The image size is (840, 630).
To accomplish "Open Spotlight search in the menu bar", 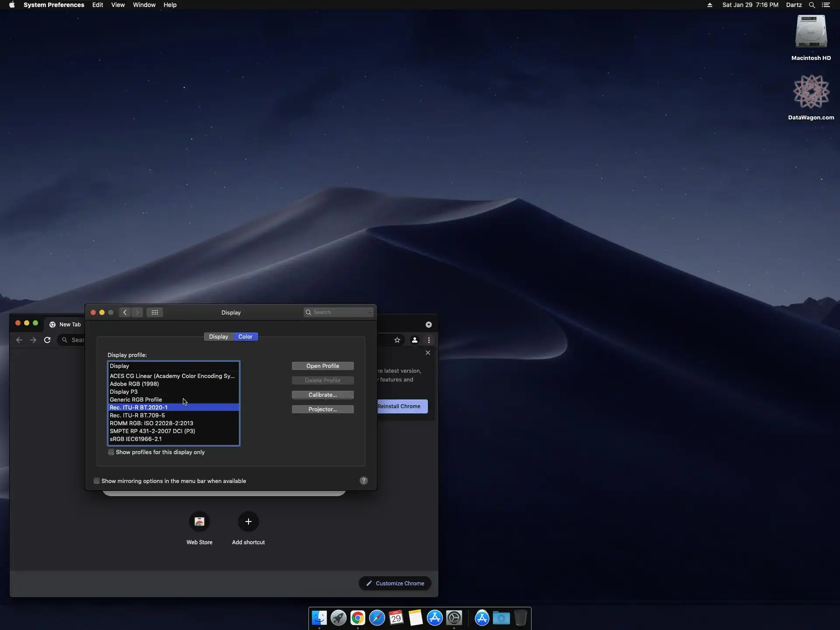I will point(812,5).
